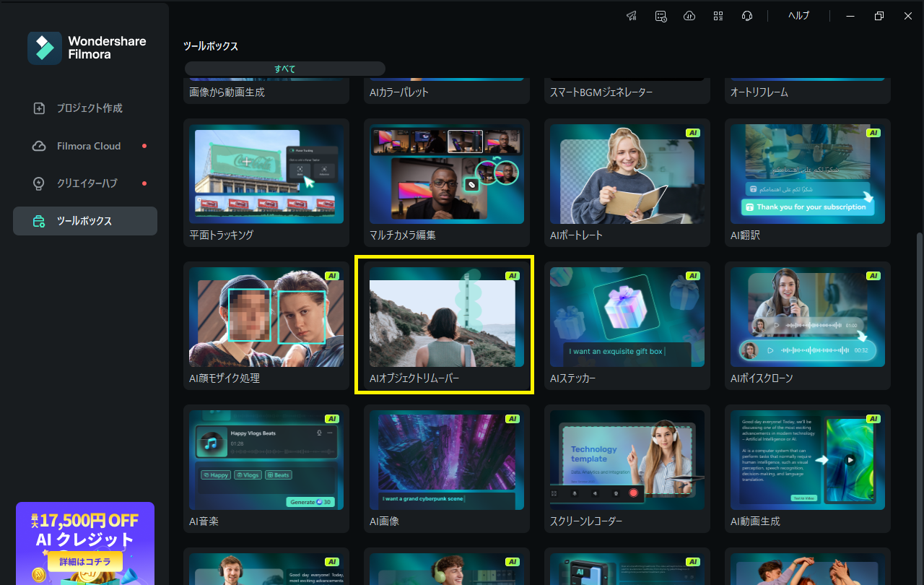
Task: Click the Wondershare Filmora logo
Action: coord(87,48)
